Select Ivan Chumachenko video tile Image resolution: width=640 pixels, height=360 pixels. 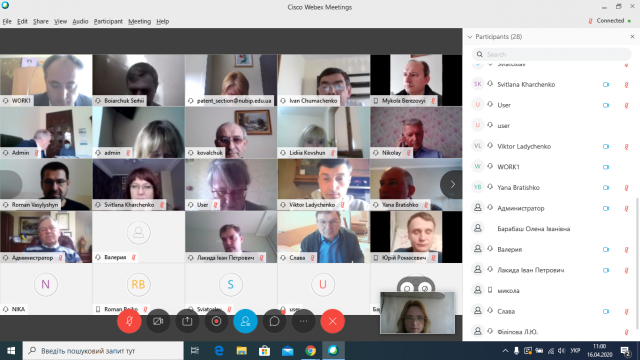coord(324,80)
